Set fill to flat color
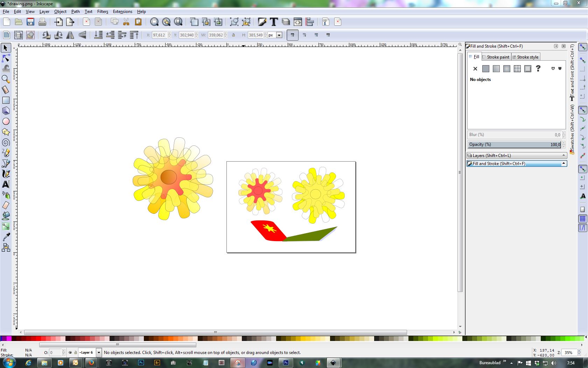 [x=486, y=69]
